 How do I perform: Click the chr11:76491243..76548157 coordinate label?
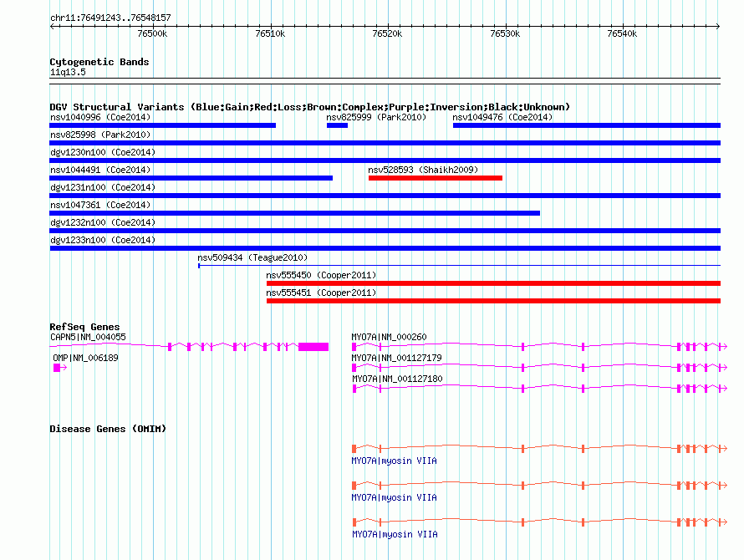click(x=110, y=18)
